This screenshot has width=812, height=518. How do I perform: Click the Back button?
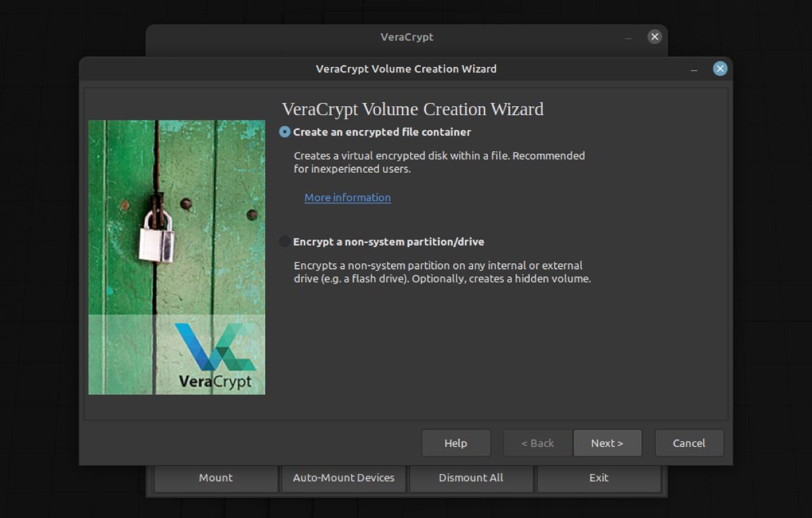(537, 443)
